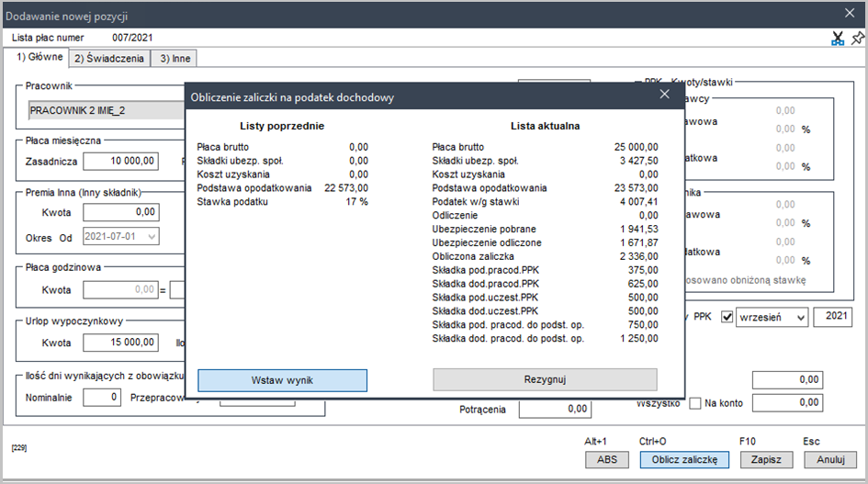The width and height of the screenshot is (868, 484).
Task: Click the Urlop wypoczynkowy Kwota field
Action: pos(120,343)
